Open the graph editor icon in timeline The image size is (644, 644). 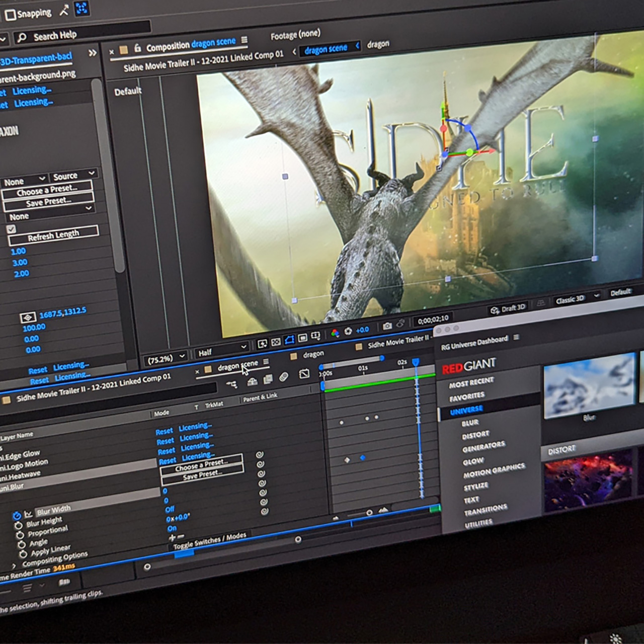pos(304,374)
